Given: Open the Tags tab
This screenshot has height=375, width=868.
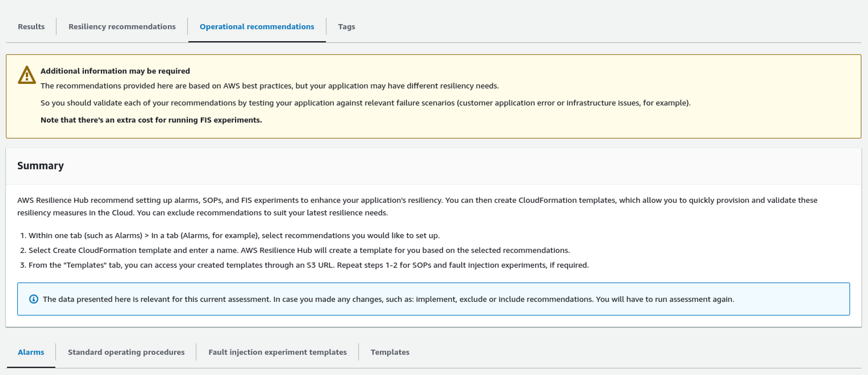Looking at the screenshot, I should (x=346, y=27).
